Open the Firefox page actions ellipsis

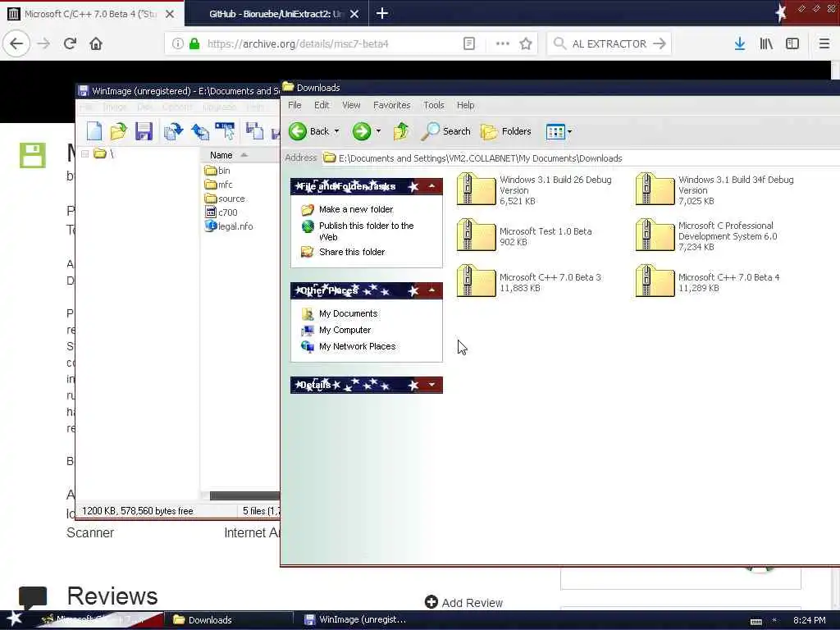tap(503, 43)
